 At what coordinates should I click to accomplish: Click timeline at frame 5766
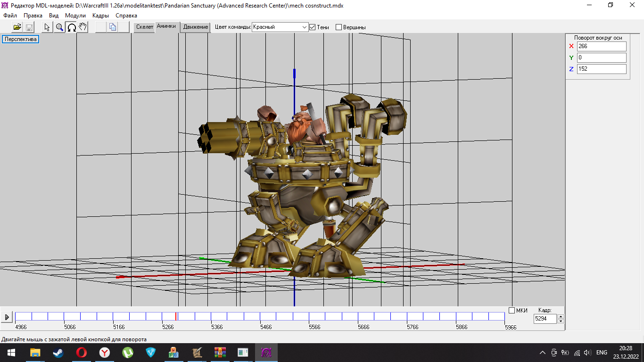(407, 316)
